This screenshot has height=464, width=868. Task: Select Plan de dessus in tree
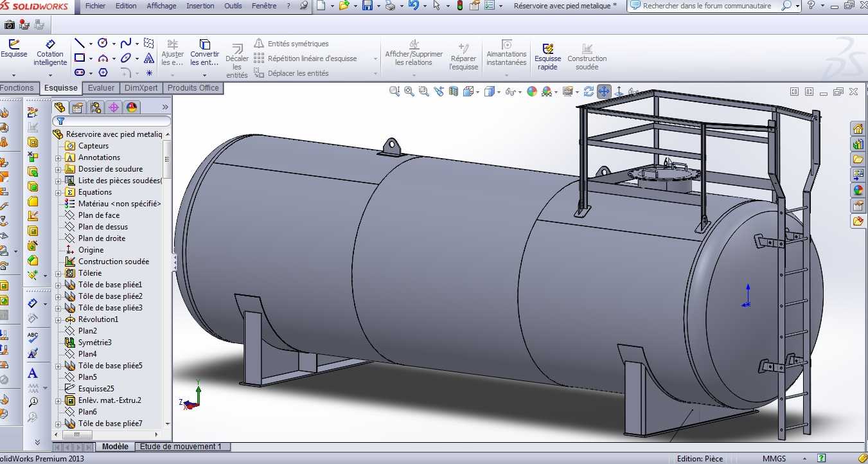(103, 227)
